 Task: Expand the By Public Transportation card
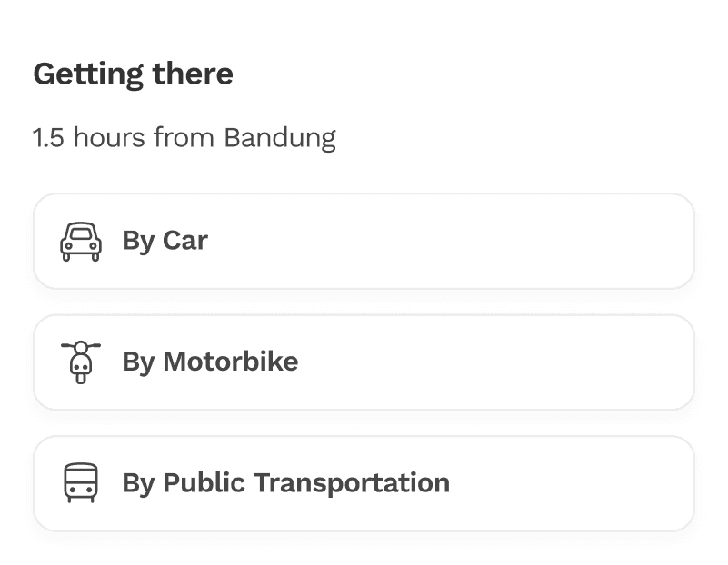[364, 483]
